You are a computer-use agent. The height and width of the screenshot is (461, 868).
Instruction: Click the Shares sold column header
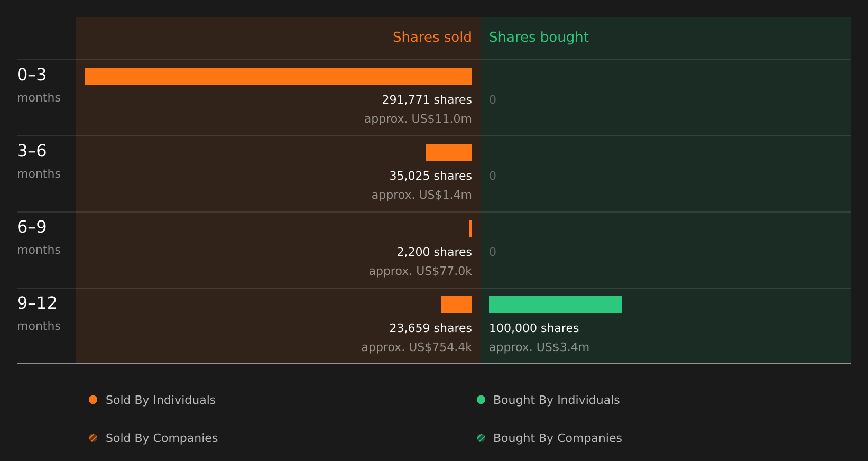[x=432, y=37]
